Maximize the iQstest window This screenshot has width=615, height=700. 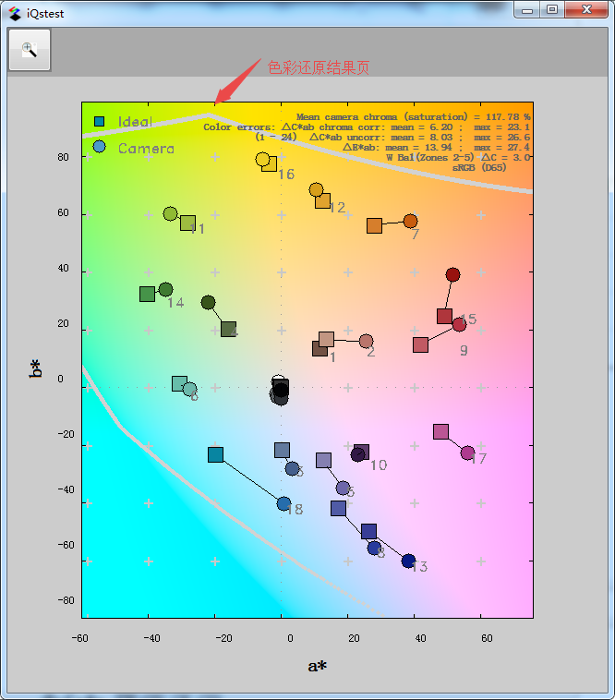[x=552, y=10]
